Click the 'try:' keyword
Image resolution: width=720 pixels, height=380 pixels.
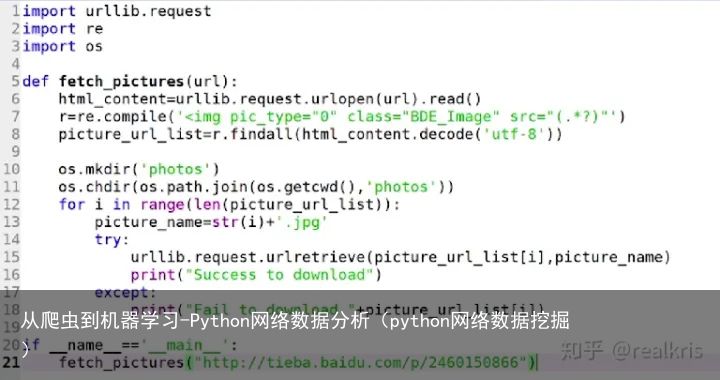click(112, 240)
